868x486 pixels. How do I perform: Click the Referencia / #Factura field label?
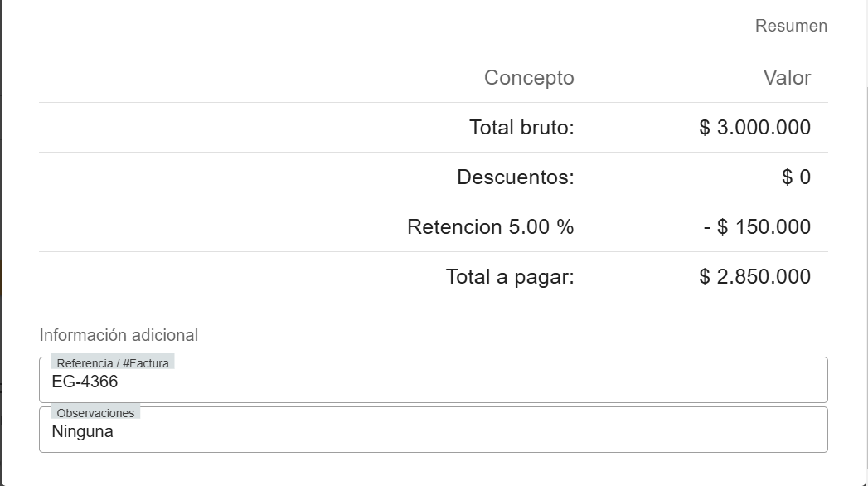coord(113,362)
